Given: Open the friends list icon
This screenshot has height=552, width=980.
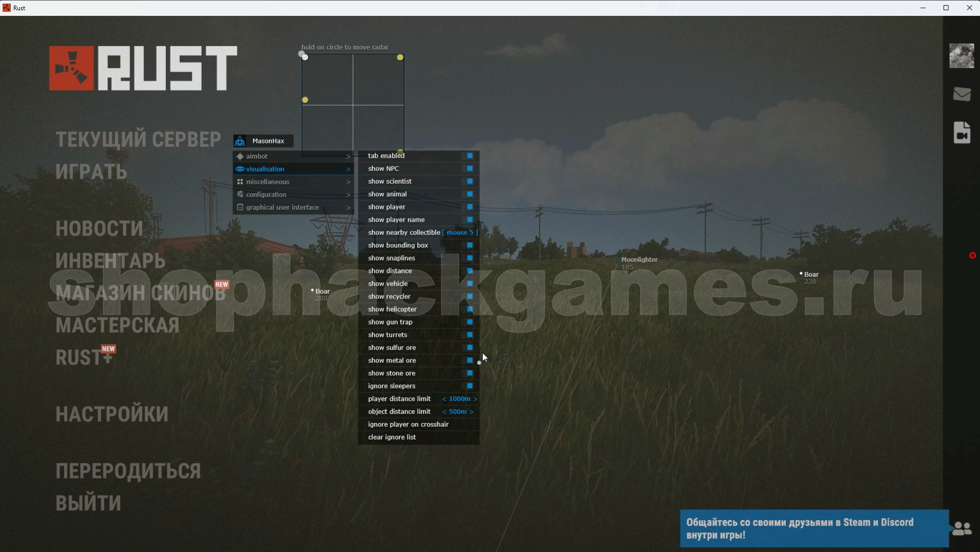Looking at the screenshot, I should click(x=962, y=528).
